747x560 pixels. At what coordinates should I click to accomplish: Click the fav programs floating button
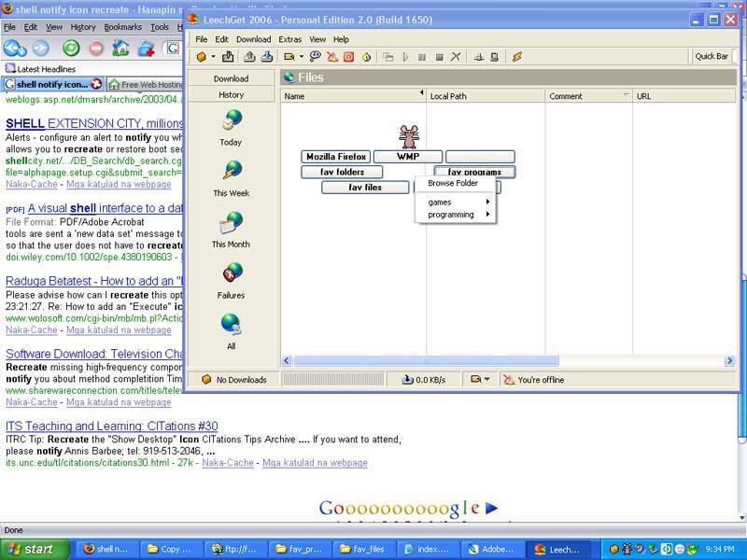click(474, 172)
